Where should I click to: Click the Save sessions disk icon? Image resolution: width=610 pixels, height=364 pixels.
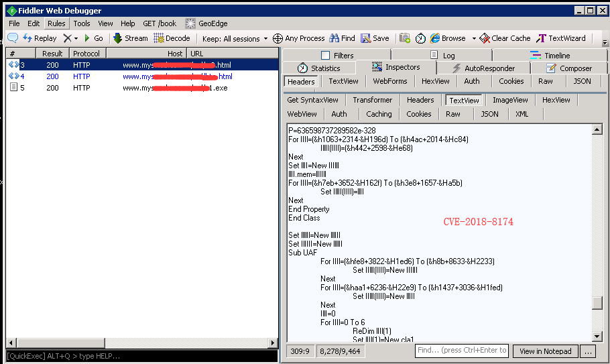pos(366,38)
